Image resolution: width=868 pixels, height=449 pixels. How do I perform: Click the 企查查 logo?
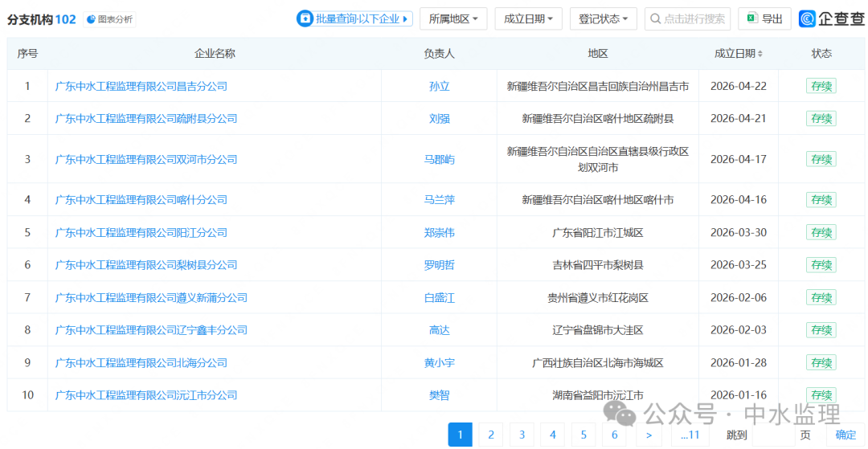(832, 18)
